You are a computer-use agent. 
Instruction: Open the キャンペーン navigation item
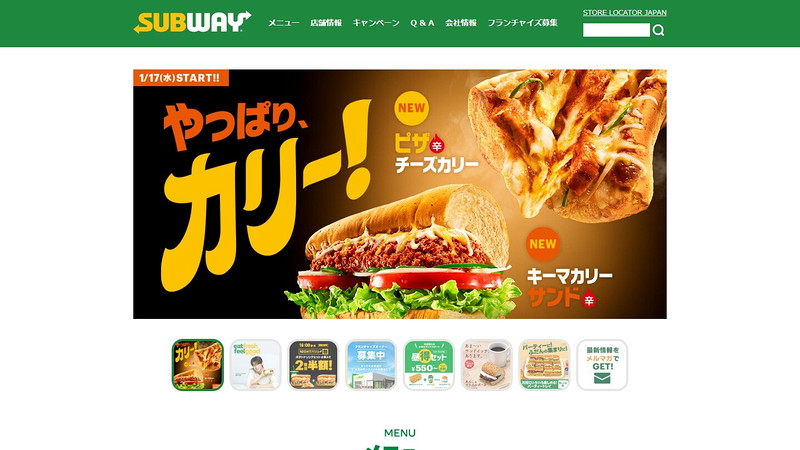[376, 23]
